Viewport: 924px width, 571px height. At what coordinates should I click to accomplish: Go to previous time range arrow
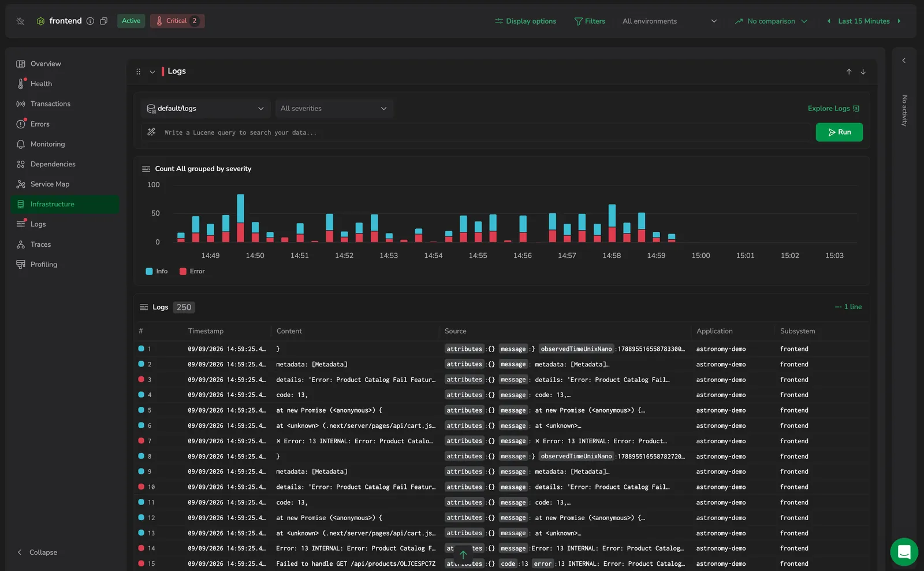point(829,21)
